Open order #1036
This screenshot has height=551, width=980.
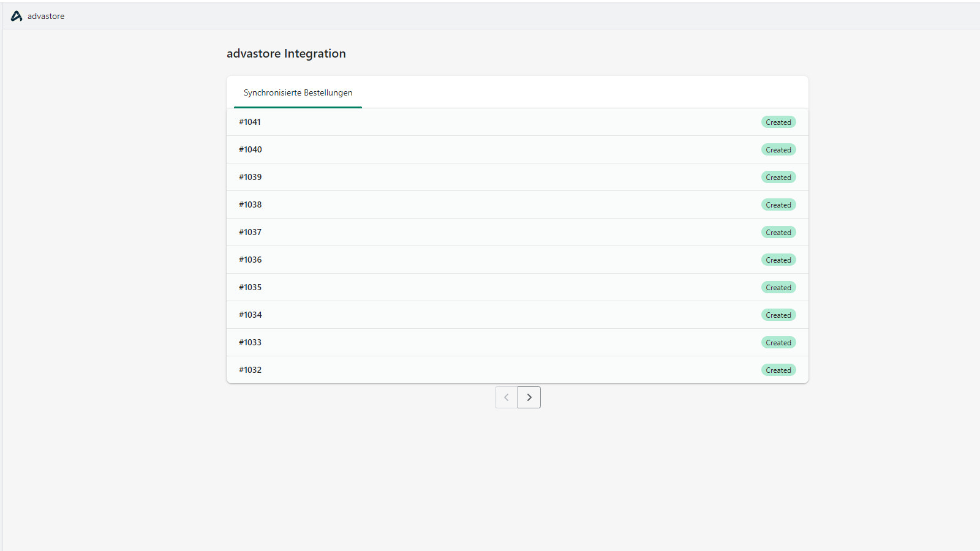tap(518, 260)
